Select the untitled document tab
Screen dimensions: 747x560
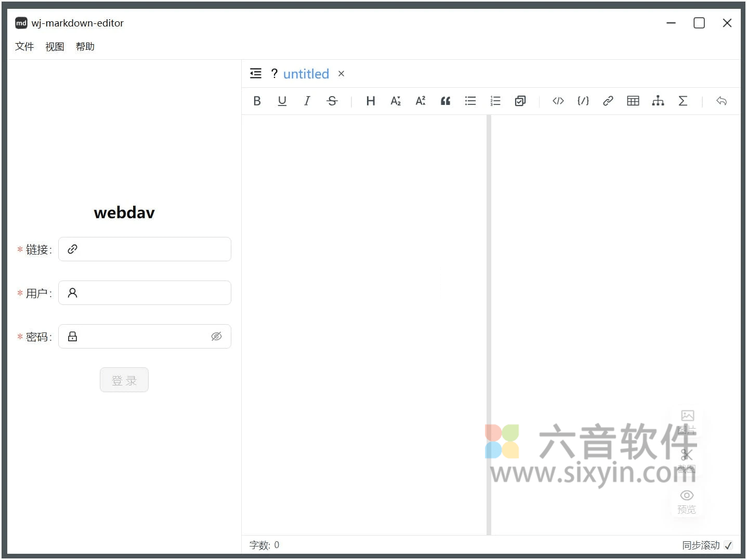coord(306,74)
